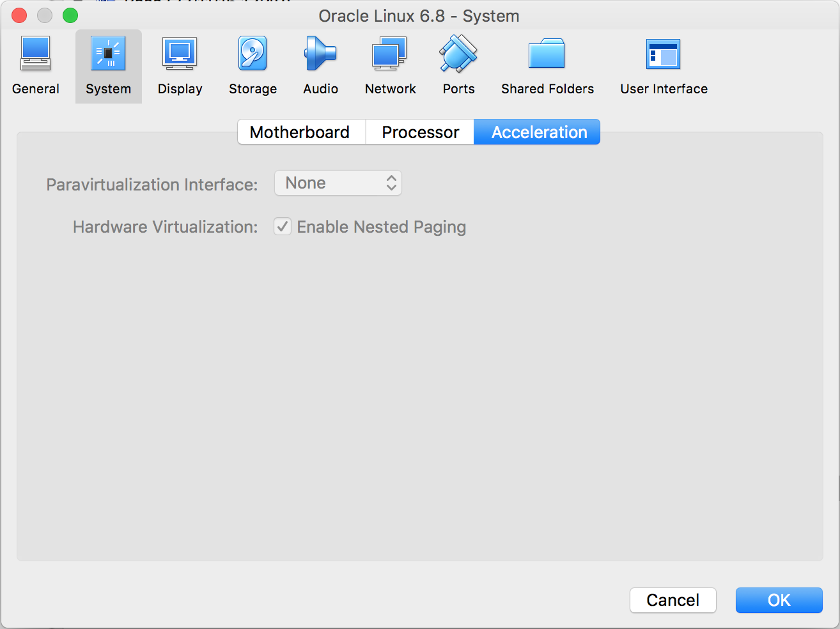Click the OK button

pyautogui.click(x=779, y=600)
